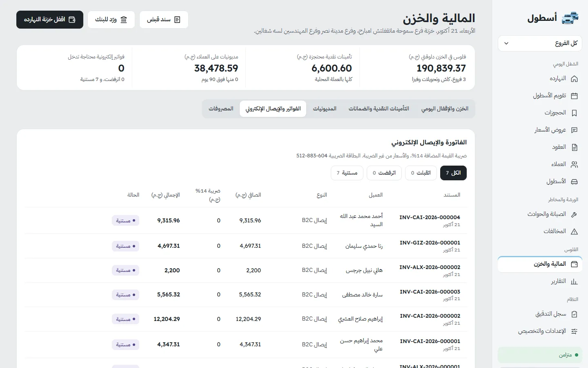Click the bank icon on ورّد للبنك
The height and width of the screenshot is (368, 588).
coord(124,20)
